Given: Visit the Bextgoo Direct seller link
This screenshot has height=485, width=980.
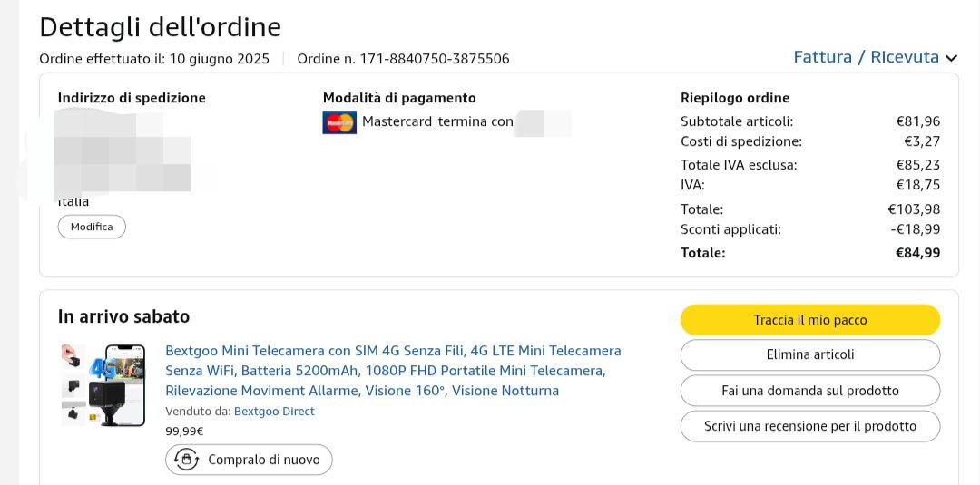Looking at the screenshot, I should click(x=274, y=412).
